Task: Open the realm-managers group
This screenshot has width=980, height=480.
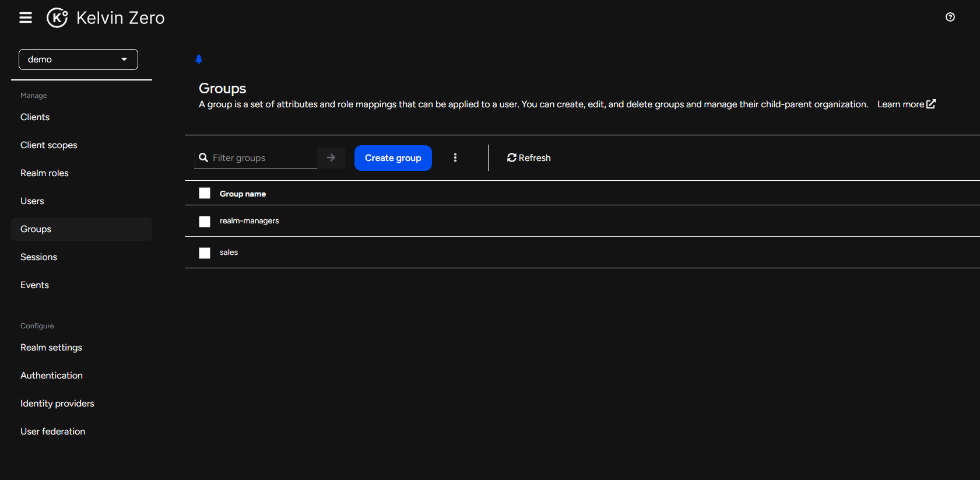Action: pos(250,221)
